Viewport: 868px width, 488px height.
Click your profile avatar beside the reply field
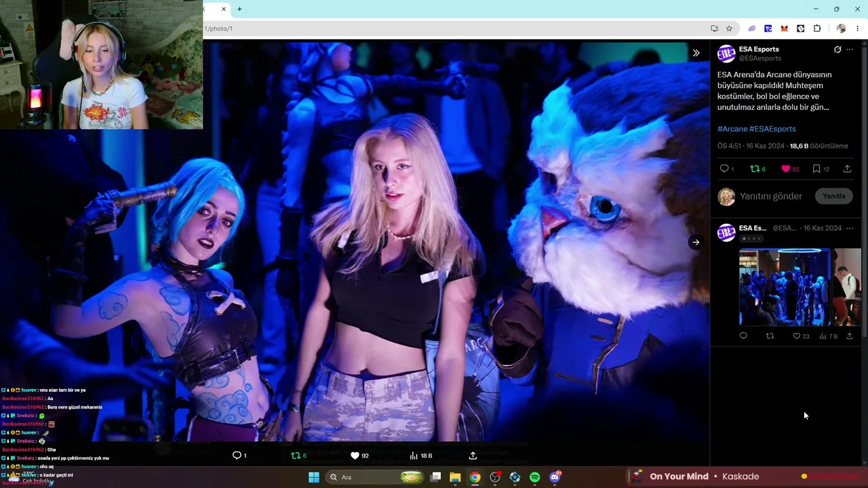[726, 197]
